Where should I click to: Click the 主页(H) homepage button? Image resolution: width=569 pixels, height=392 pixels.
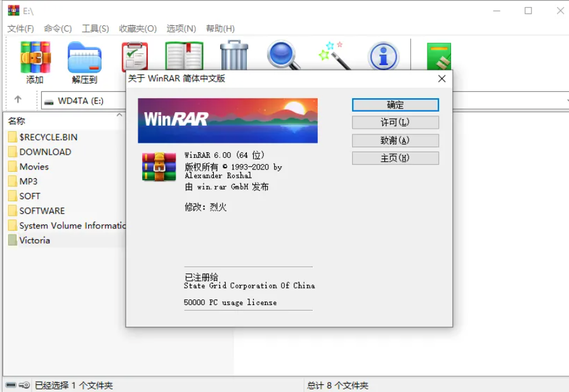pos(395,158)
